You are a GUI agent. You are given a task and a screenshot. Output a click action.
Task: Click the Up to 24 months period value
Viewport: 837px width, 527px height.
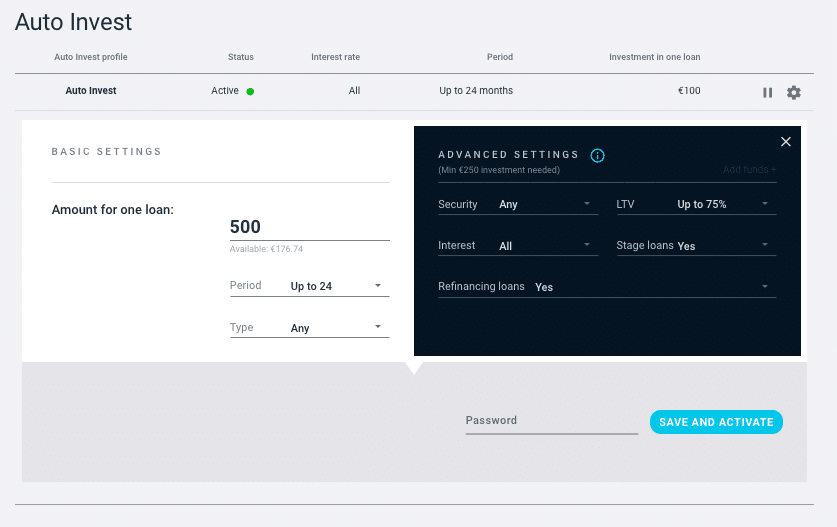[476, 91]
